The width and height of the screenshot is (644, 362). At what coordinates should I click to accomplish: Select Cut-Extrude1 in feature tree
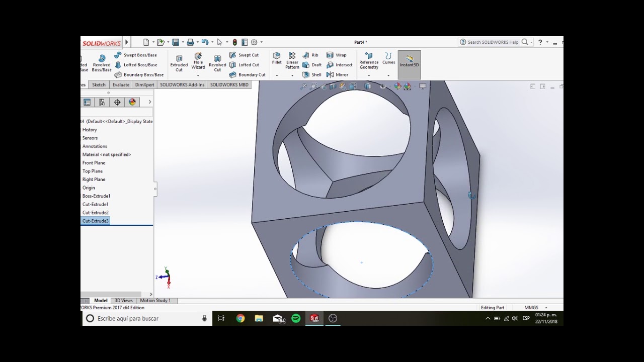(x=96, y=204)
